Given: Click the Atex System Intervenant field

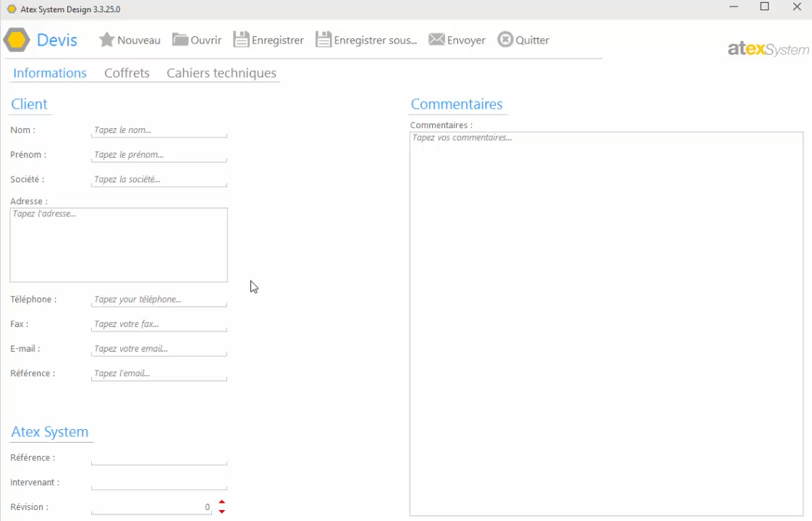Looking at the screenshot, I should [159, 483].
